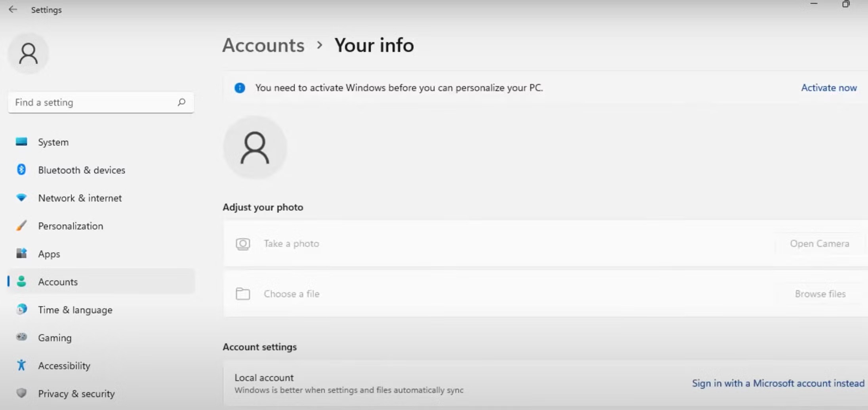Click the Activate now link
Screen dimensions: 868x410
tap(829, 88)
